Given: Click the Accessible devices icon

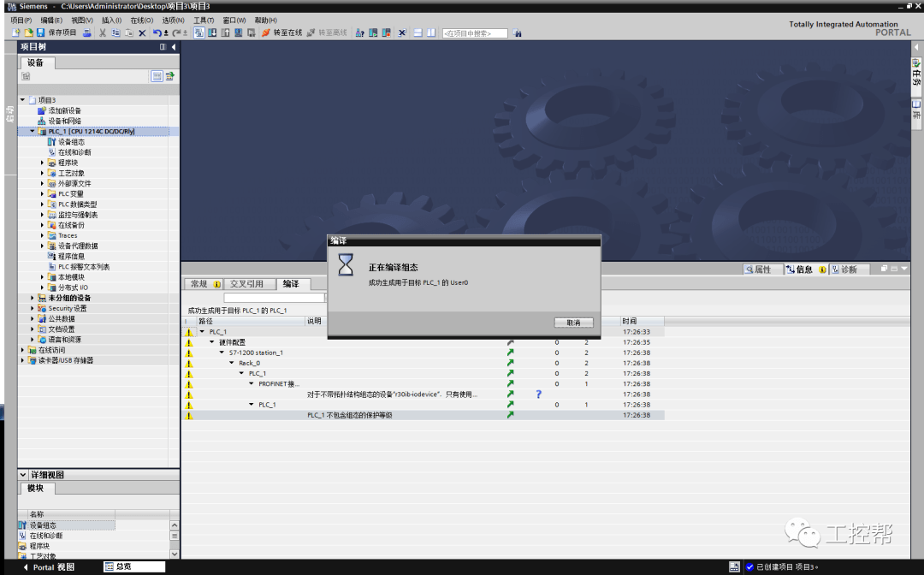Looking at the screenshot, I should tap(359, 33).
